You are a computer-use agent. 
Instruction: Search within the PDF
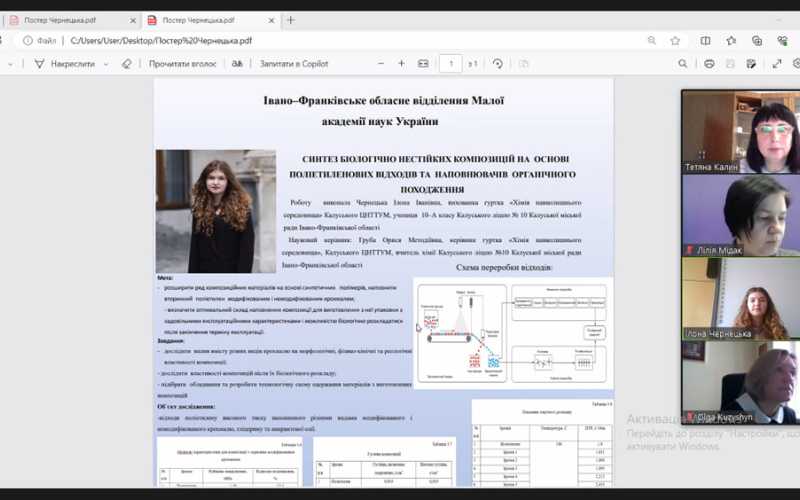point(683,64)
